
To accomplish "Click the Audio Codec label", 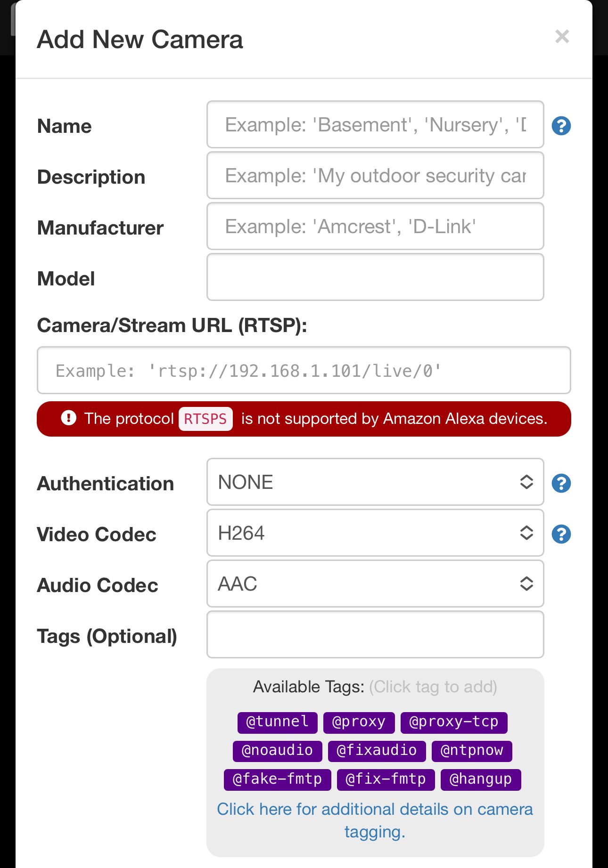I will [x=98, y=585].
